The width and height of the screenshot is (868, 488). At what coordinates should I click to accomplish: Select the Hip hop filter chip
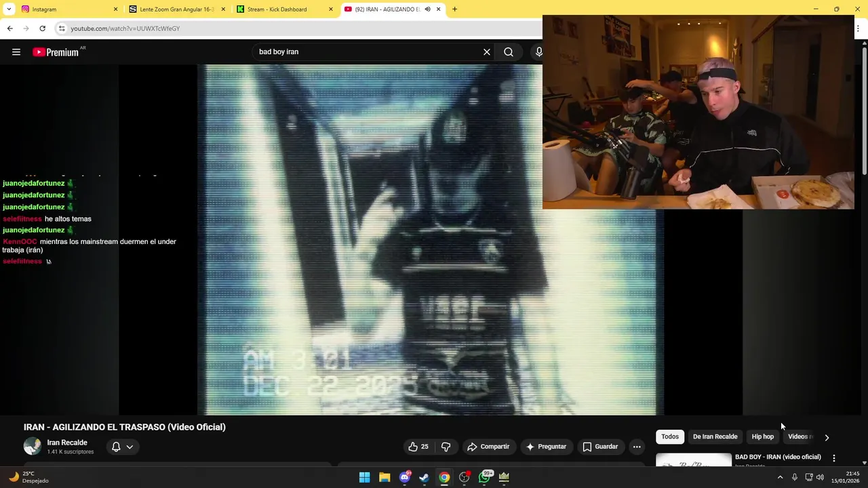tap(762, 436)
